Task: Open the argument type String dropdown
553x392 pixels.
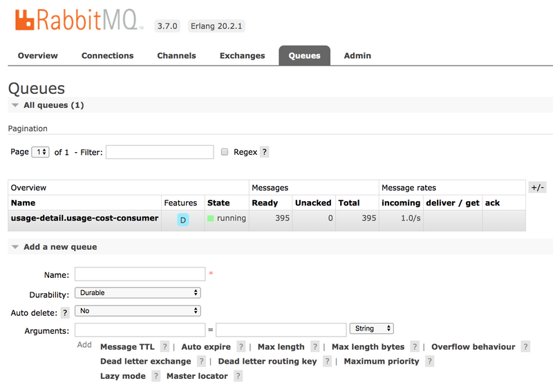Action: point(371,328)
